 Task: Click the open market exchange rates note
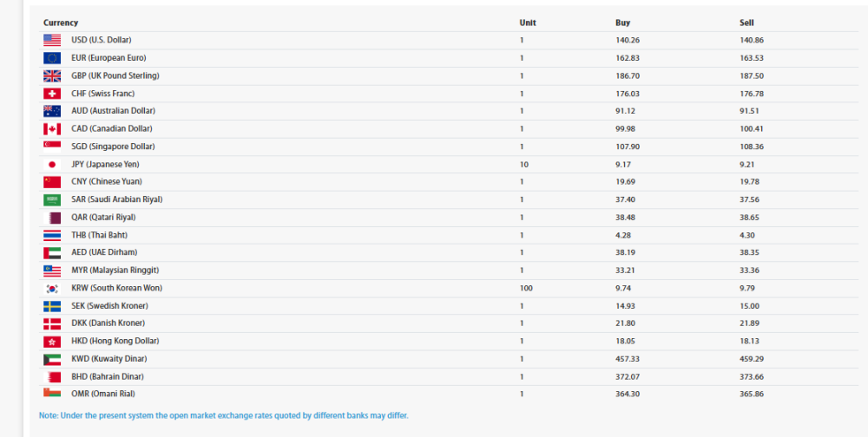(223, 415)
